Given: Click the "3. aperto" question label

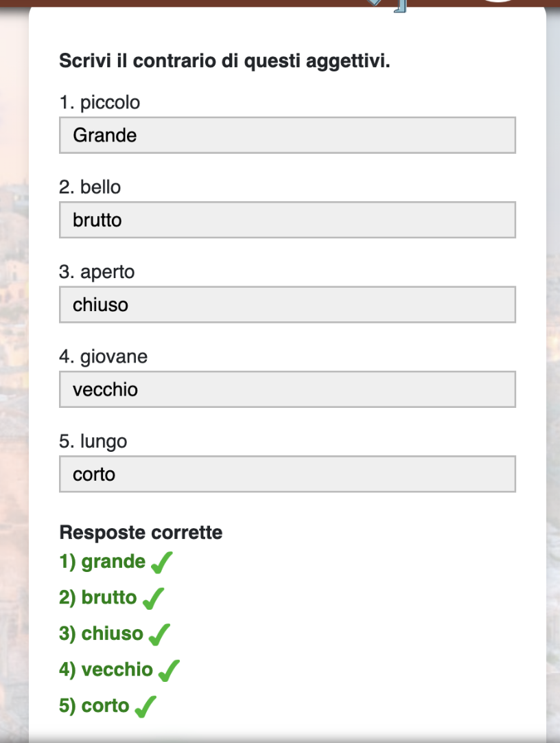Looking at the screenshot, I should [x=97, y=272].
